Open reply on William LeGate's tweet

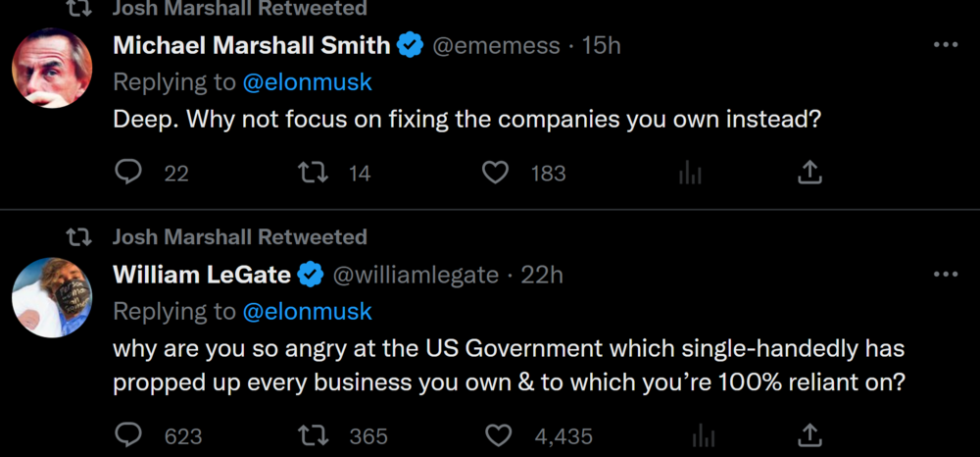tap(129, 434)
